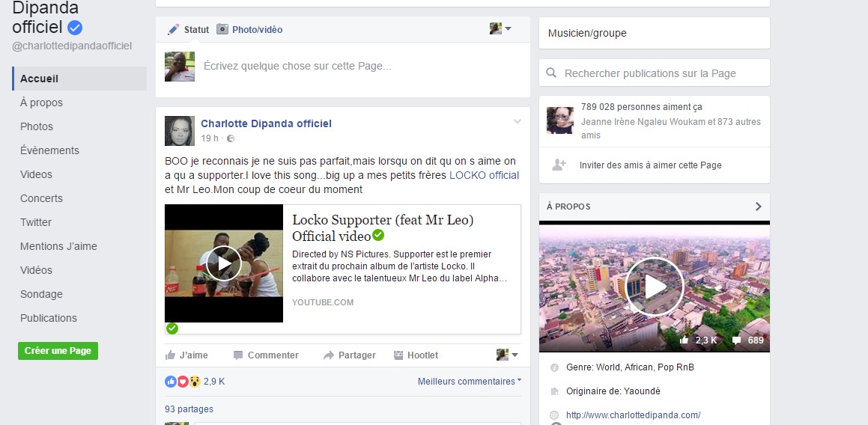Click the home icon beside Originaire de: Yaoundé
This screenshot has height=425, width=868.
554,391
